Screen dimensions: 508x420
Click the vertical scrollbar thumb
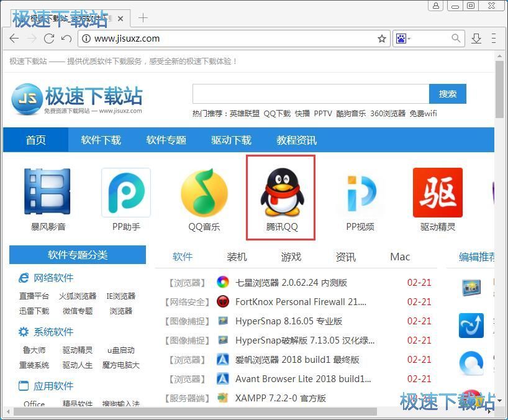click(x=499, y=89)
